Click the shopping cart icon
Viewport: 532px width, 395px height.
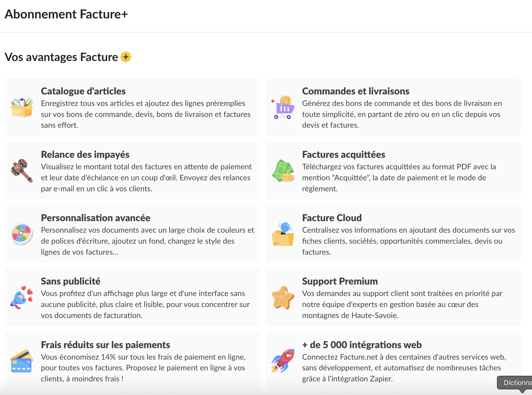(x=283, y=107)
